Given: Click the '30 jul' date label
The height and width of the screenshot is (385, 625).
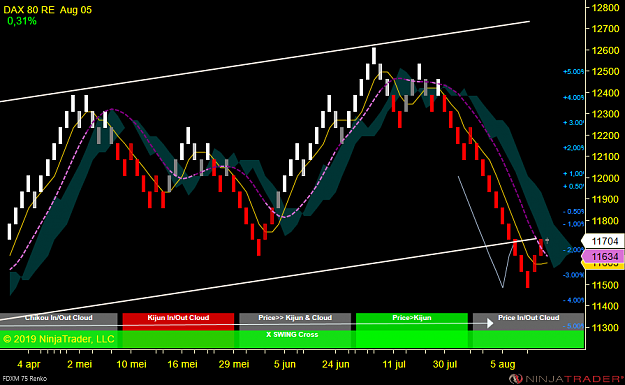Looking at the screenshot, I should [445, 364].
